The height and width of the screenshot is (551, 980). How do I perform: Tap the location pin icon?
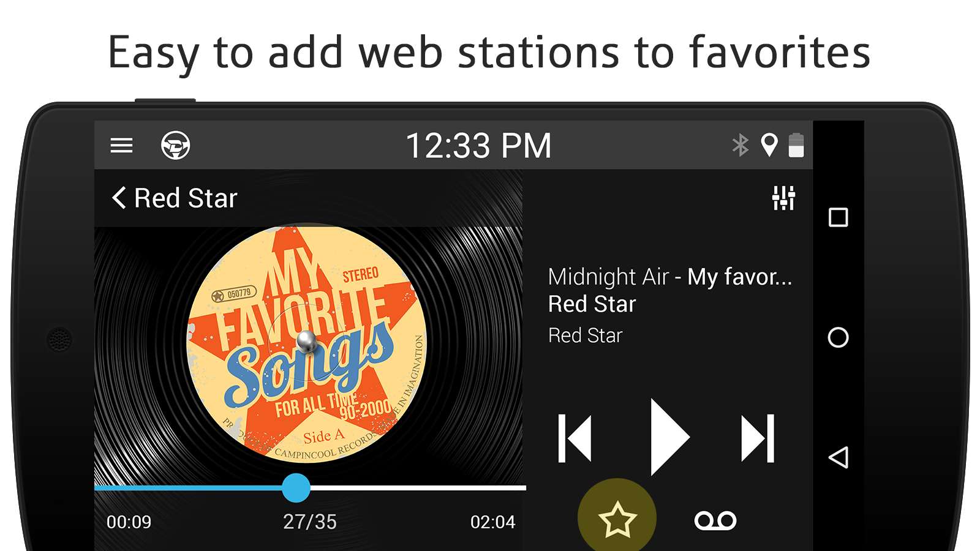tap(769, 145)
